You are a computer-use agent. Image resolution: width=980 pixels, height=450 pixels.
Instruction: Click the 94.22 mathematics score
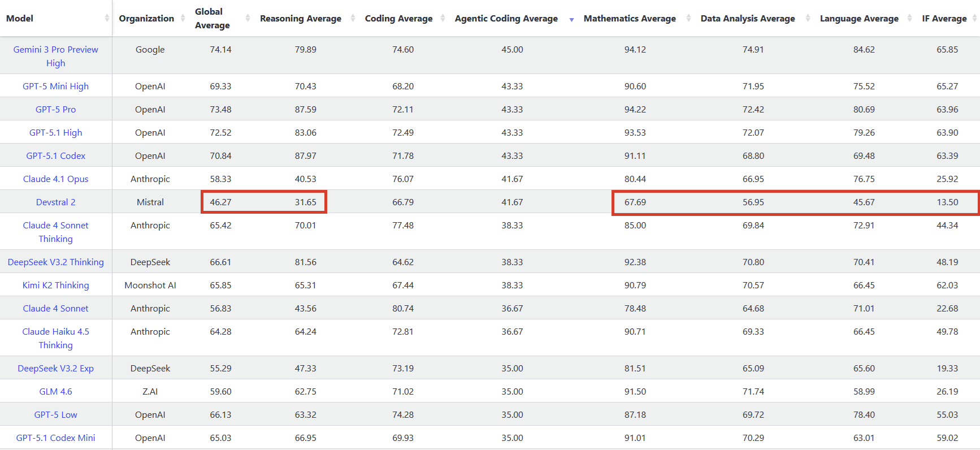(635, 109)
